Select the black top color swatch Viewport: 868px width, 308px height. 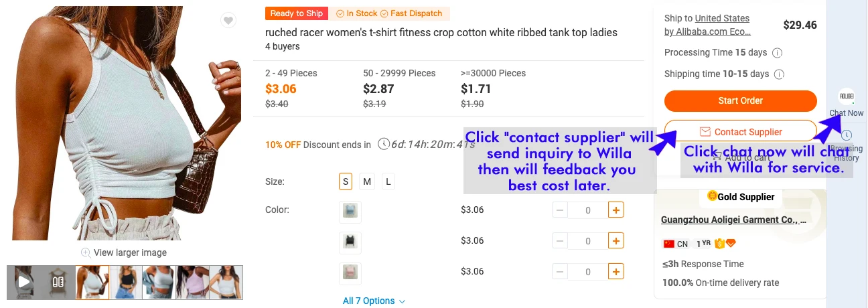(x=350, y=242)
